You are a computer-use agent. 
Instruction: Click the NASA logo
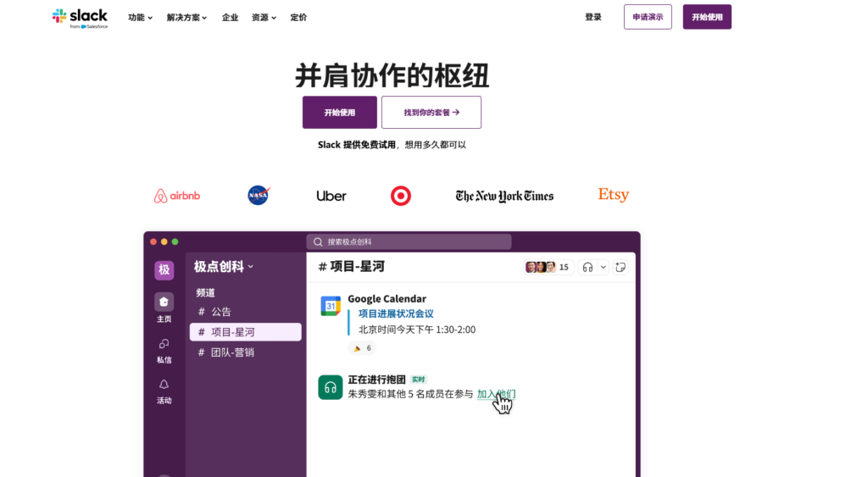coord(258,196)
